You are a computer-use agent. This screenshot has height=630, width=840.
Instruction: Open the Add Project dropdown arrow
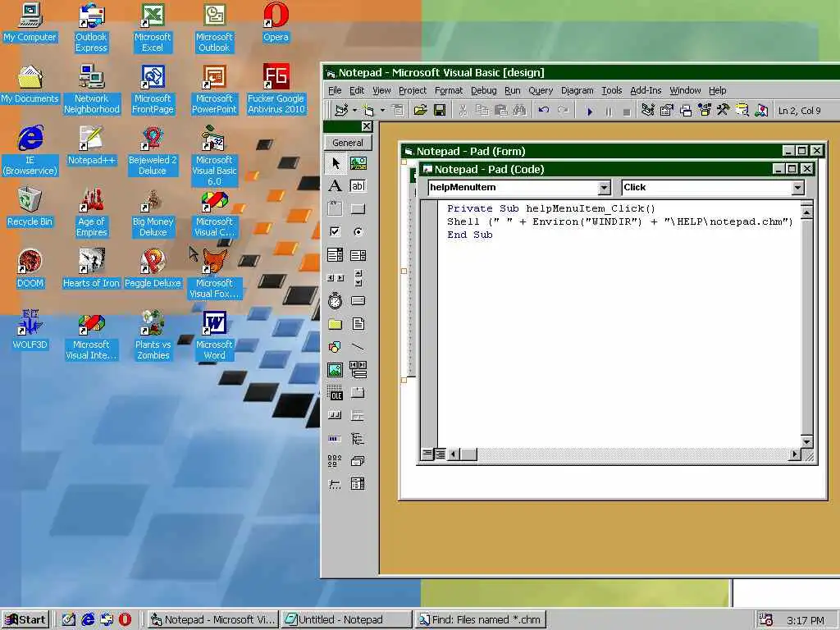(x=354, y=111)
